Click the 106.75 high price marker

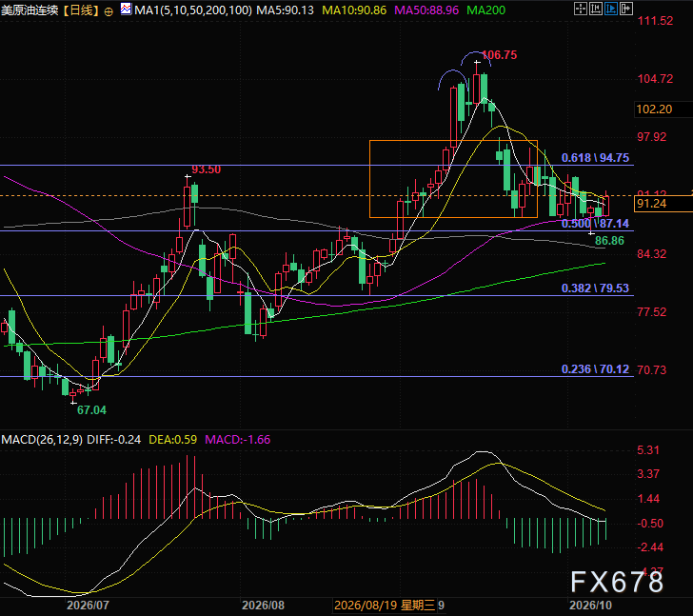(499, 55)
